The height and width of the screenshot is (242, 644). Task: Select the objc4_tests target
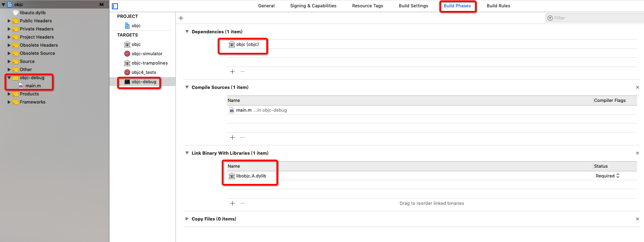pyautogui.click(x=143, y=72)
